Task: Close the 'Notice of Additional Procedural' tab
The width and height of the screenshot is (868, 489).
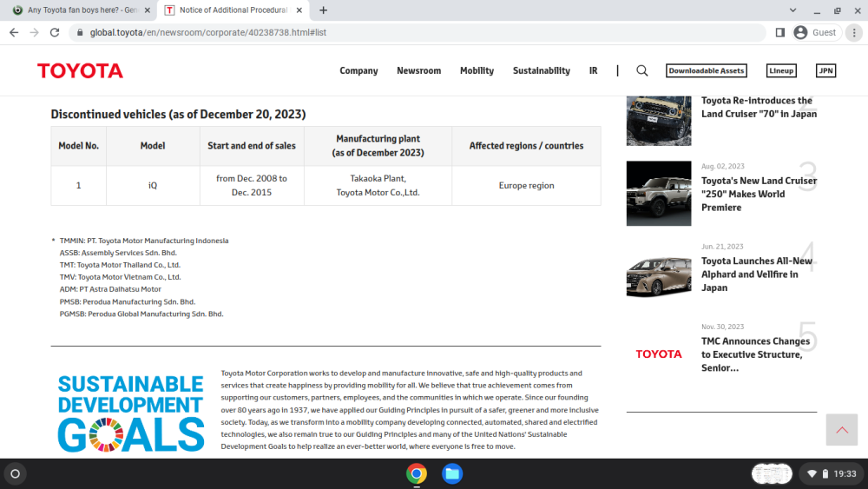Action: point(299,10)
